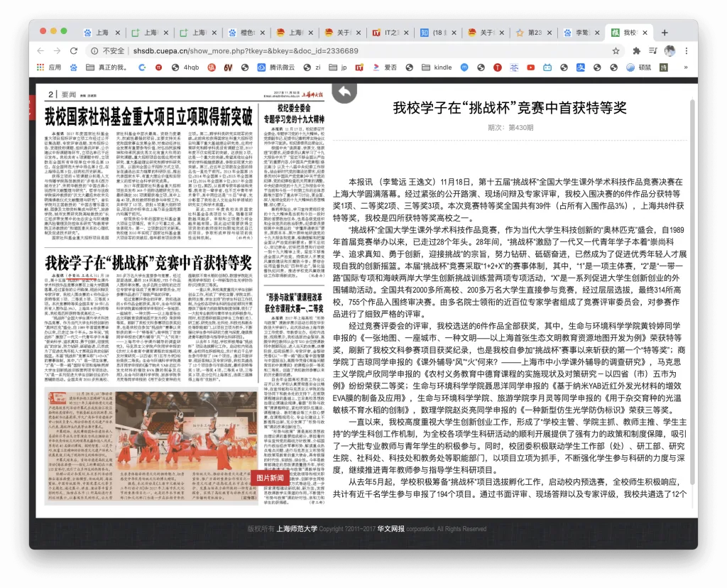The height and width of the screenshot is (588, 727).
Task: Click the dance performance photo
Action: point(186,431)
